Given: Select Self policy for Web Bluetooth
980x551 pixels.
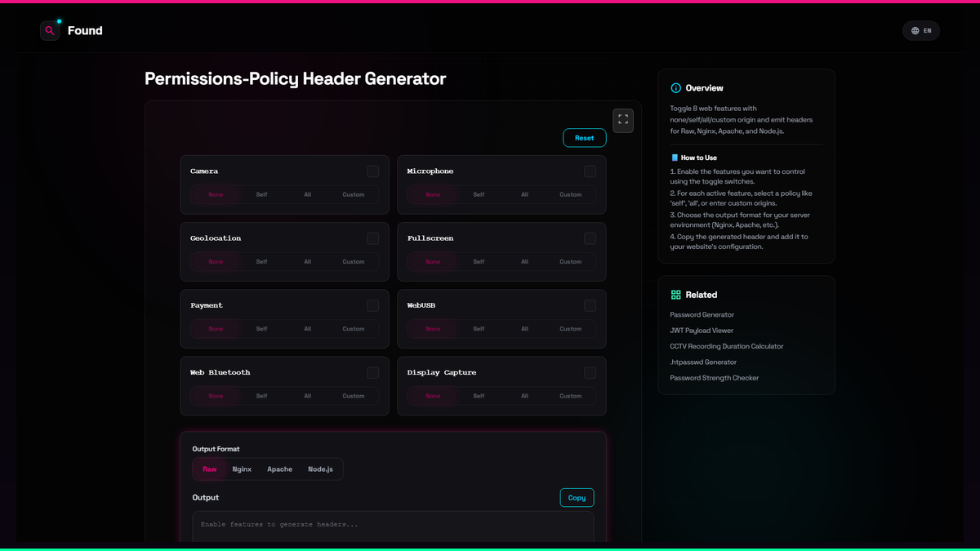Looking at the screenshot, I should 261,395.
